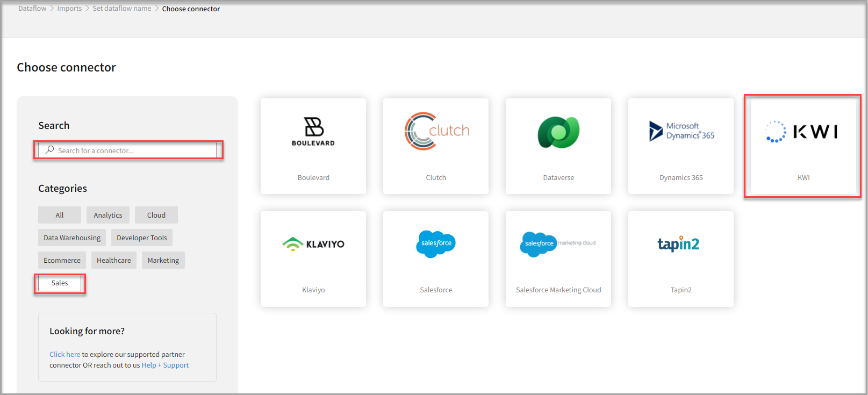Go back to Set dataflow name breadcrumb
The image size is (868, 395).
(x=122, y=9)
